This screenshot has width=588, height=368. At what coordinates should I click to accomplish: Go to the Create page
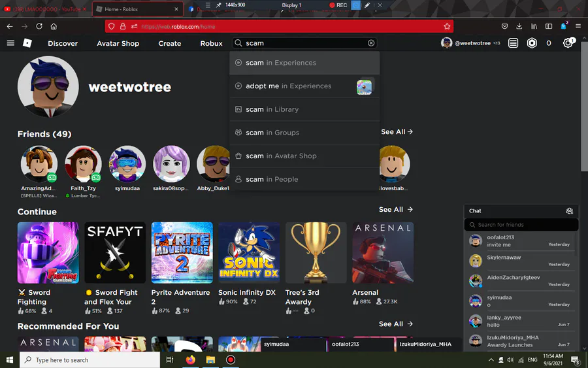pos(169,43)
